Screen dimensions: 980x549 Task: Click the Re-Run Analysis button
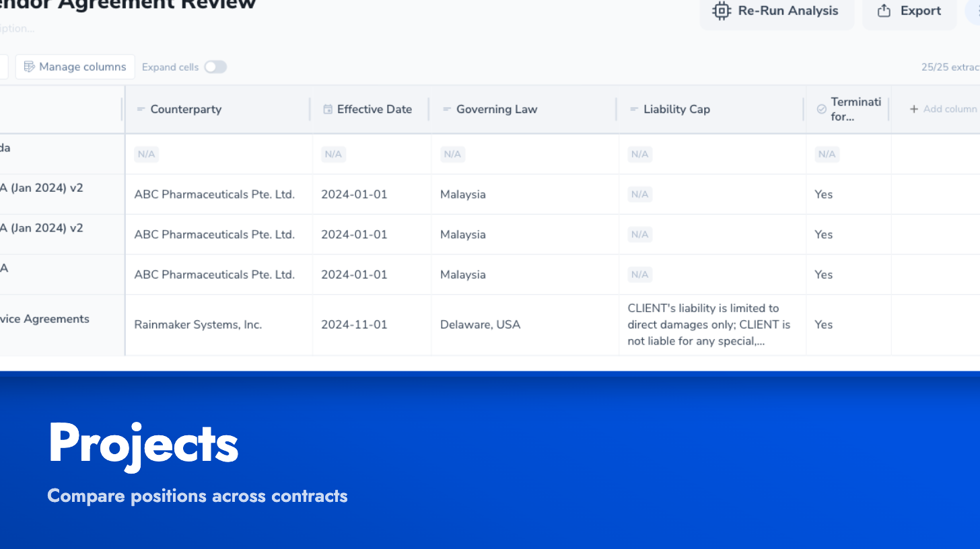[777, 11]
